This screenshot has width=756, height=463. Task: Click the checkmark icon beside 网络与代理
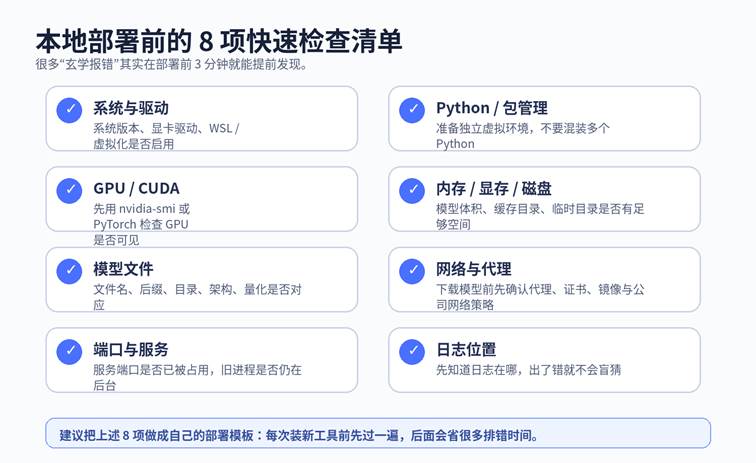pos(412,271)
